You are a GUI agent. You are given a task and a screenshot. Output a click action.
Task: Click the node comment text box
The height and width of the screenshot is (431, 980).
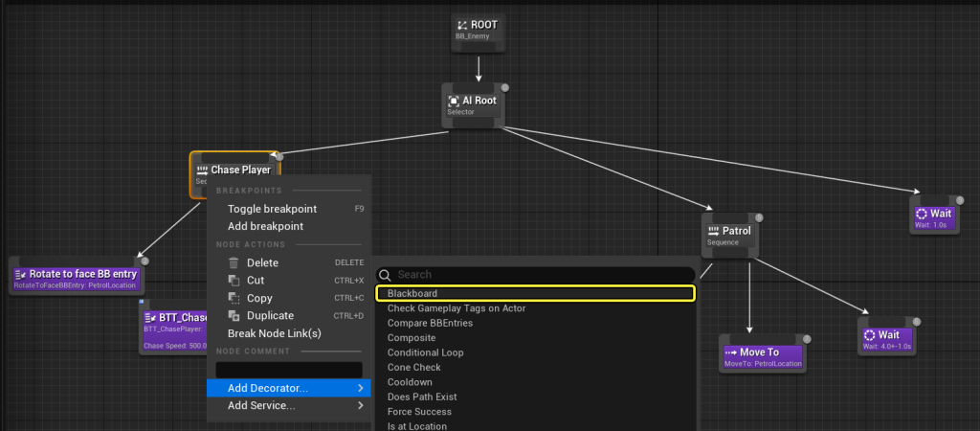point(288,369)
